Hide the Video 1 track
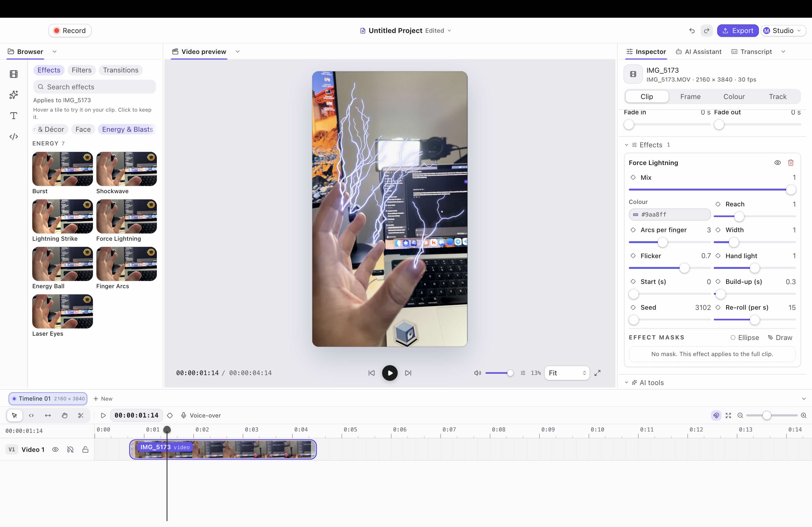 click(55, 449)
